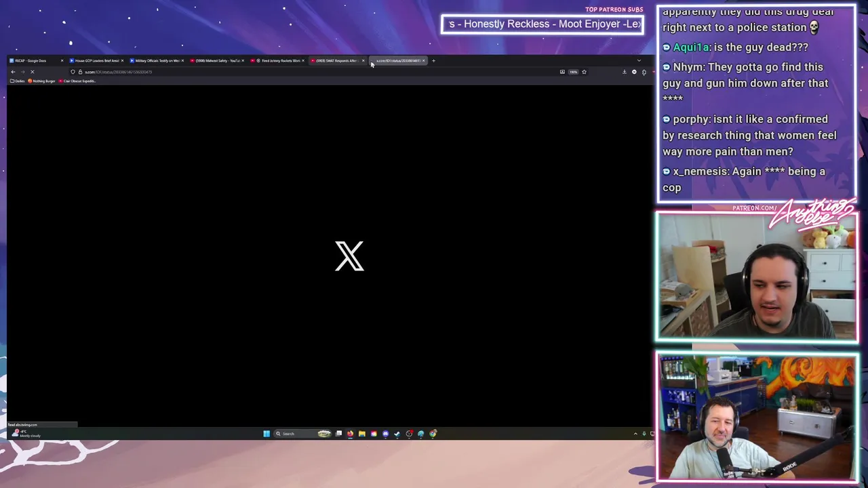The width and height of the screenshot is (868, 488).
Task: Open Task View on the taskbar
Action: pos(338,434)
